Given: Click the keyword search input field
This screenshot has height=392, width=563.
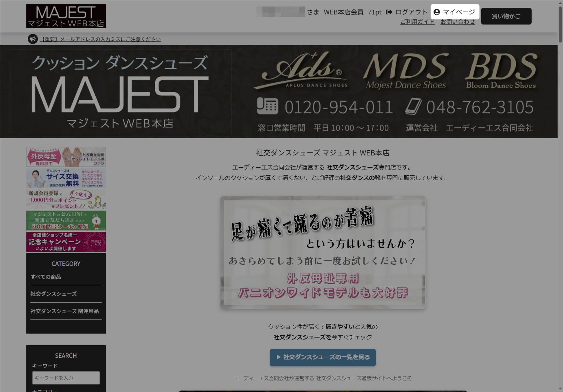Looking at the screenshot, I should 66,378.
